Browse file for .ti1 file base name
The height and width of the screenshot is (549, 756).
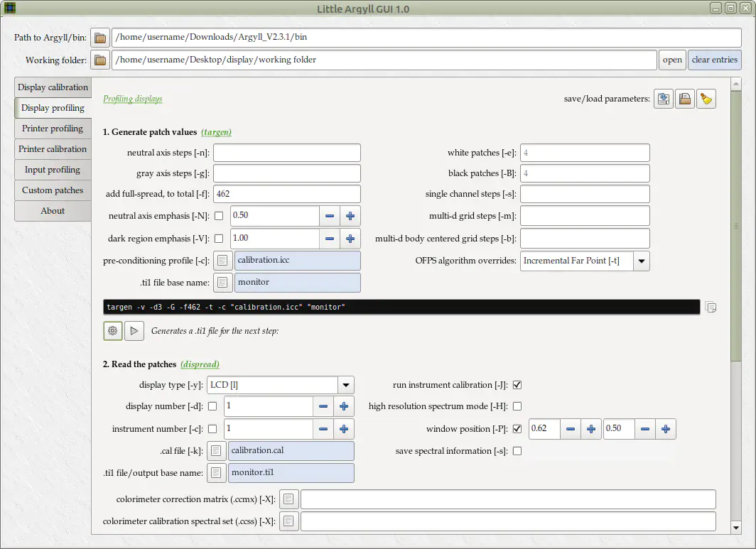[x=222, y=283]
